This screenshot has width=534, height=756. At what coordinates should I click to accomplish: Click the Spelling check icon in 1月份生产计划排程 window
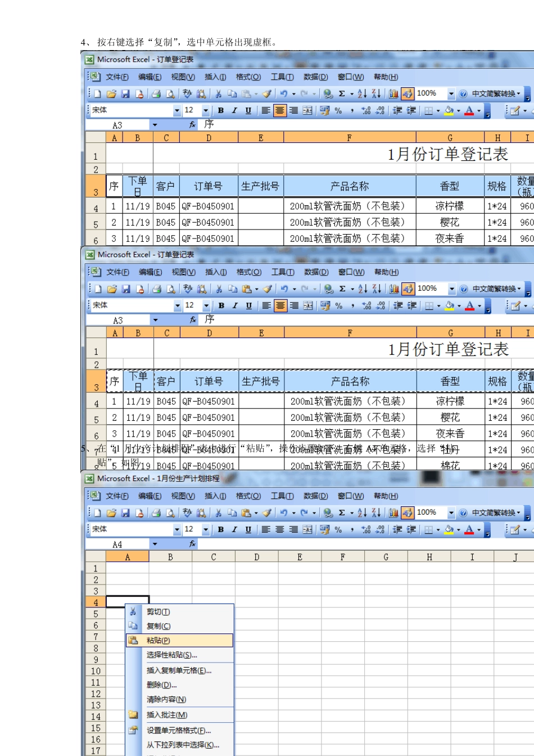pyautogui.click(x=187, y=512)
